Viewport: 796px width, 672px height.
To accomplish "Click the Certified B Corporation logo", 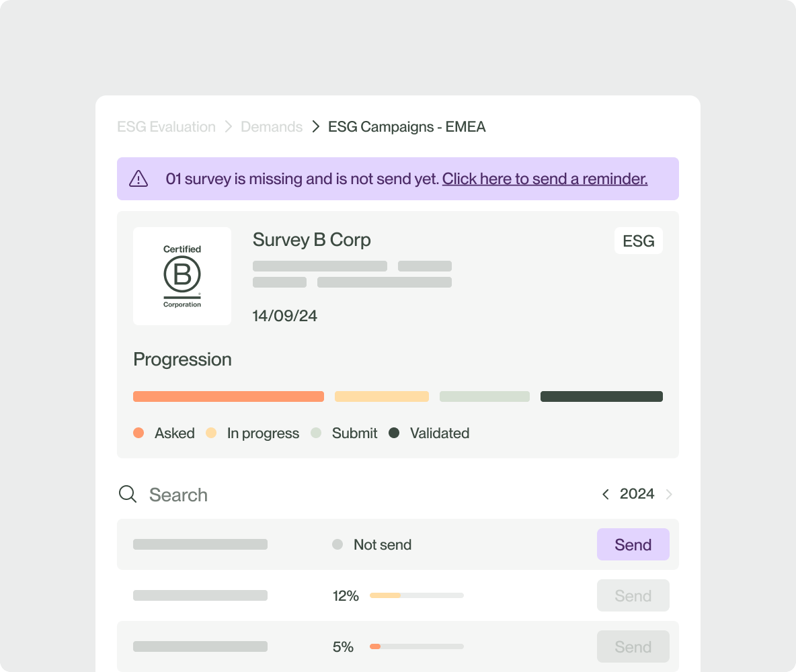I will click(x=182, y=276).
